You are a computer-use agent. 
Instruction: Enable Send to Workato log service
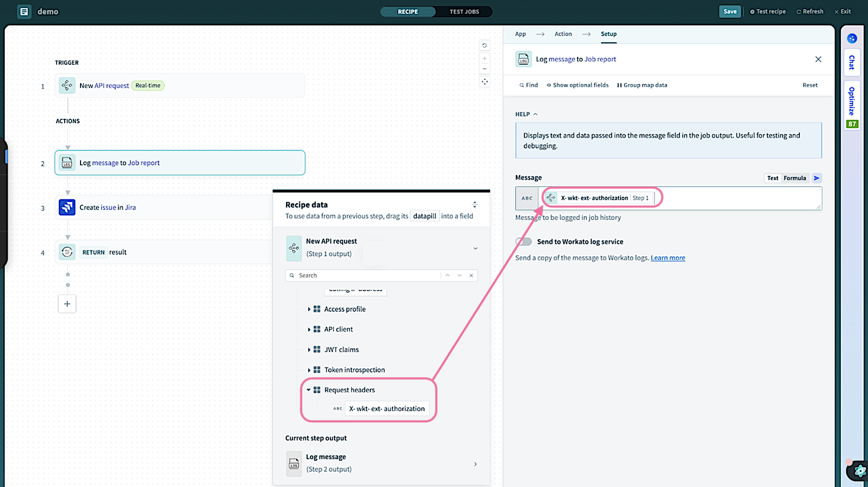pyautogui.click(x=523, y=241)
